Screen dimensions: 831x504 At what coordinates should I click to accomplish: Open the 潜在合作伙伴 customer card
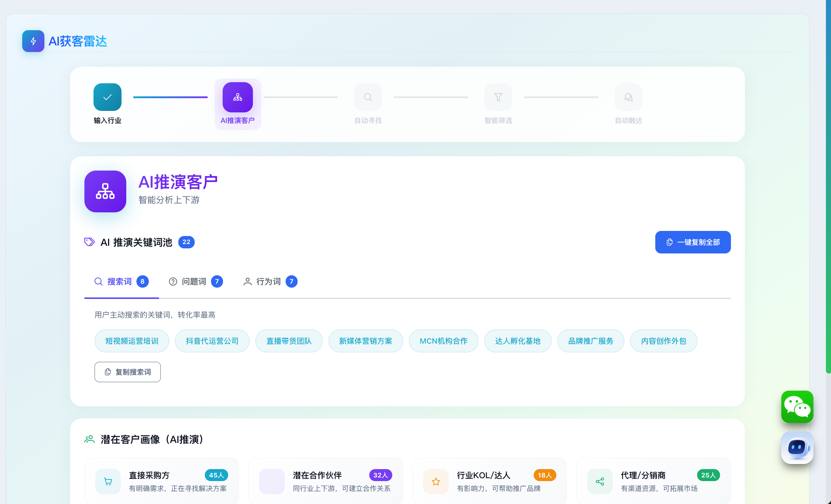(325, 481)
